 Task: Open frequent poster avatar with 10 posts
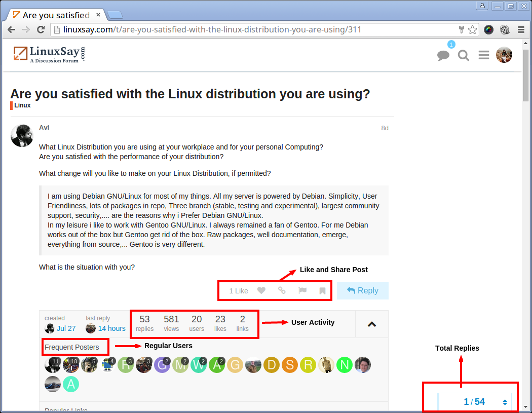pos(71,365)
